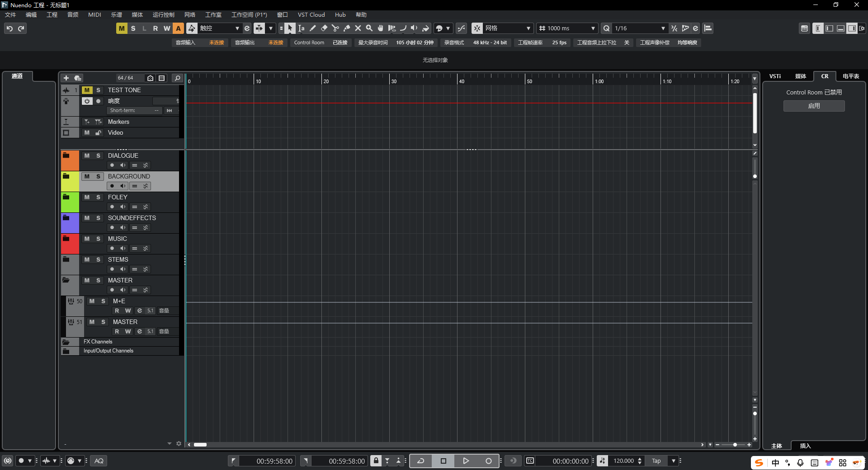This screenshot has width=868, height=470.
Task: Click the Control Room enable button
Action: click(814, 106)
